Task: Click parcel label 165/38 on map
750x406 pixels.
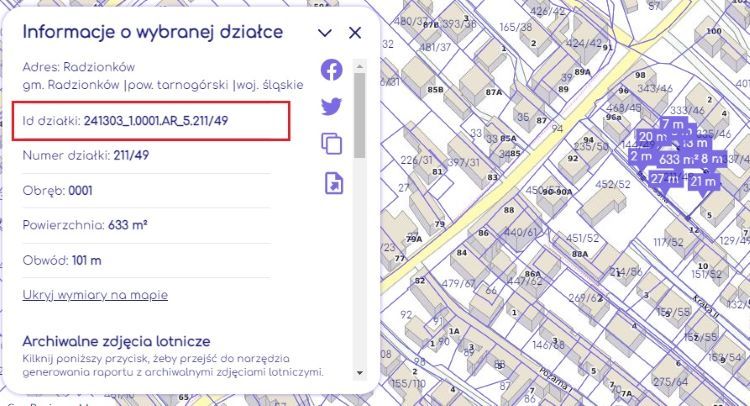Action: [x=516, y=27]
